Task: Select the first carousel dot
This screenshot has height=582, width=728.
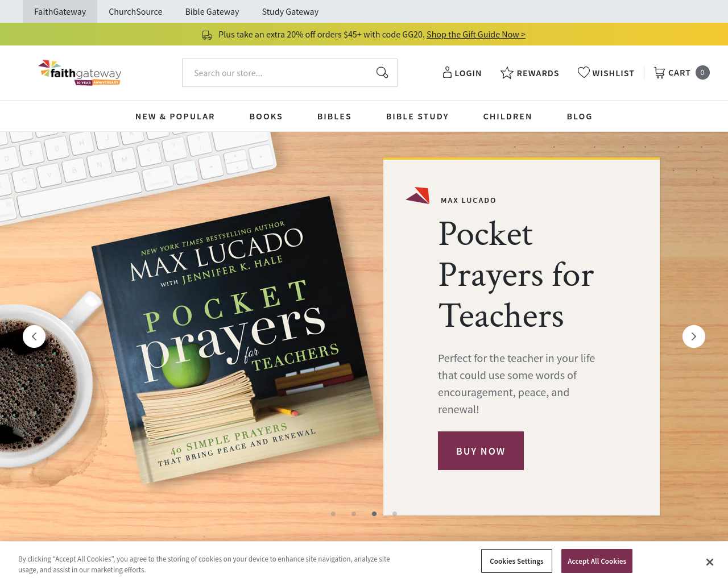Action: [x=333, y=514]
